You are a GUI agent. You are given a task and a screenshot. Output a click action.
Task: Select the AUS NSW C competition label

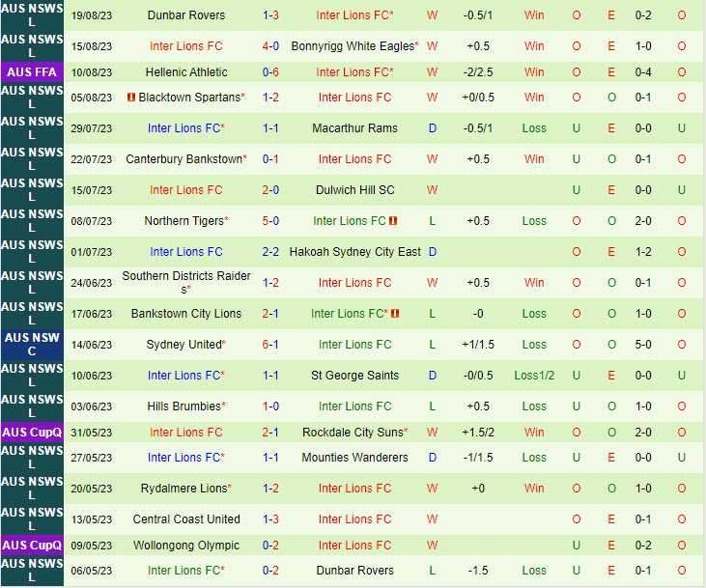(32, 345)
